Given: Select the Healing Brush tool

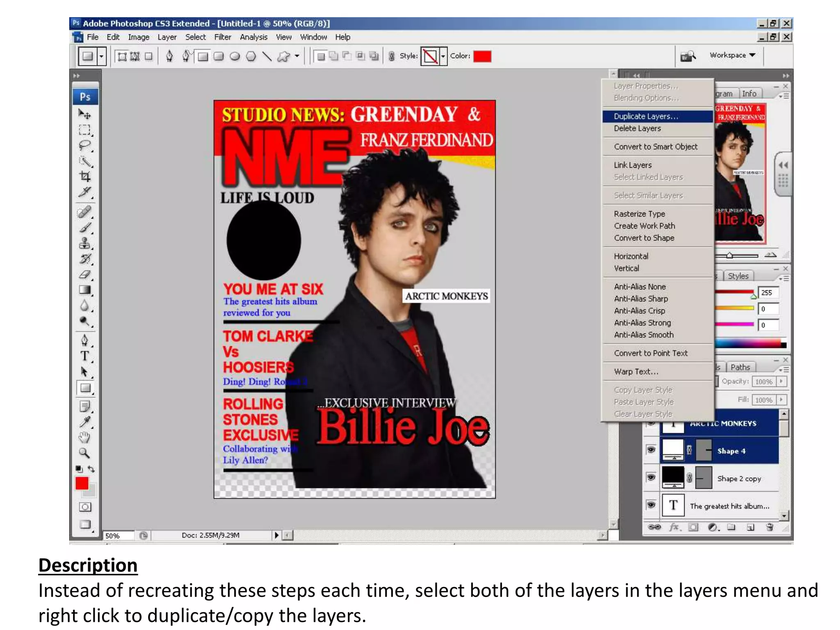Looking at the screenshot, I should pos(85,212).
